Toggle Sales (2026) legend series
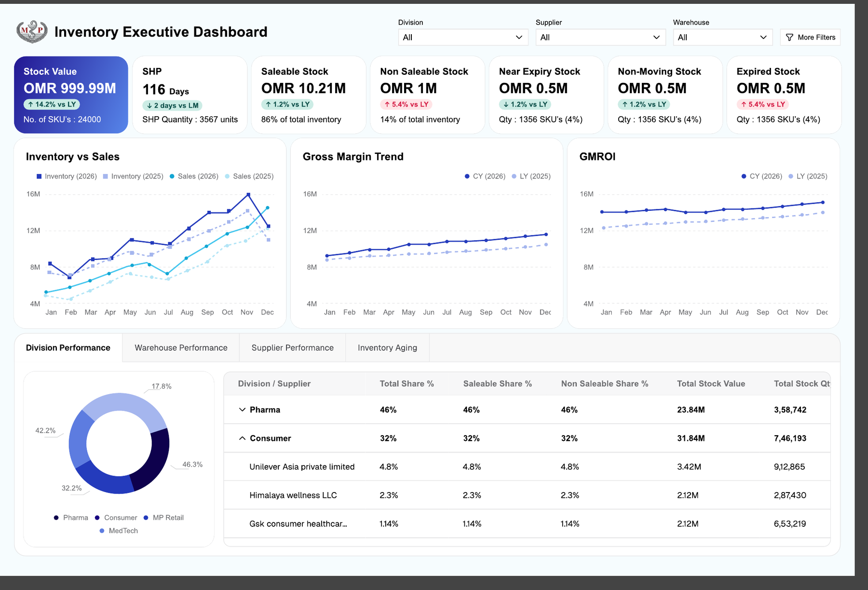 coord(194,177)
